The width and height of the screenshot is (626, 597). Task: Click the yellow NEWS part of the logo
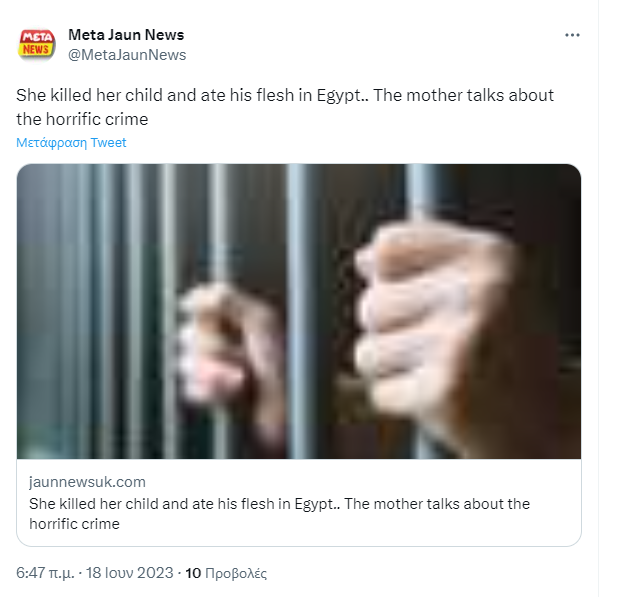click(x=36, y=50)
